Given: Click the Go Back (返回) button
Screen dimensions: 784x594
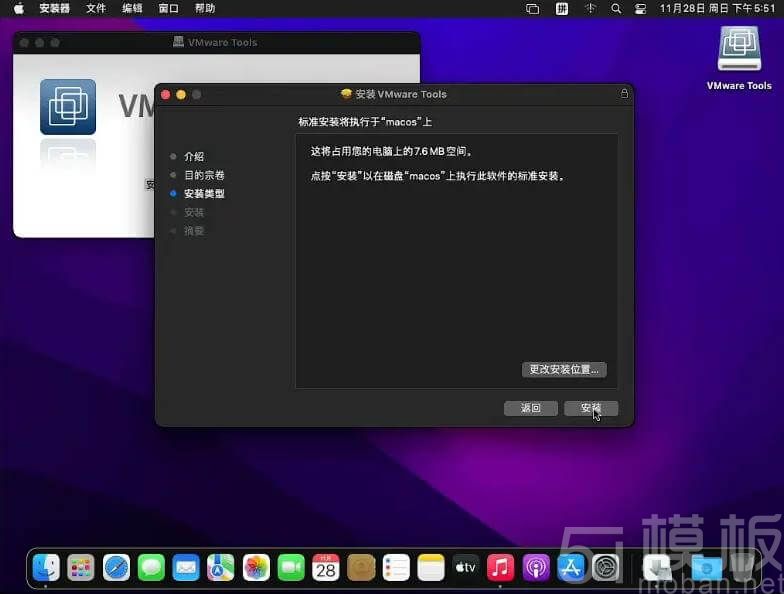Looking at the screenshot, I should click(530, 408).
